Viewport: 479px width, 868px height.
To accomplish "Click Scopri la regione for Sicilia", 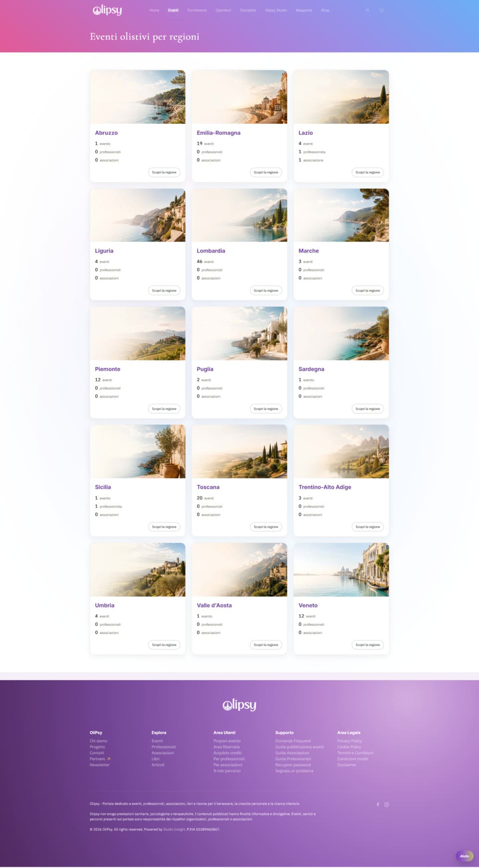I will (164, 527).
